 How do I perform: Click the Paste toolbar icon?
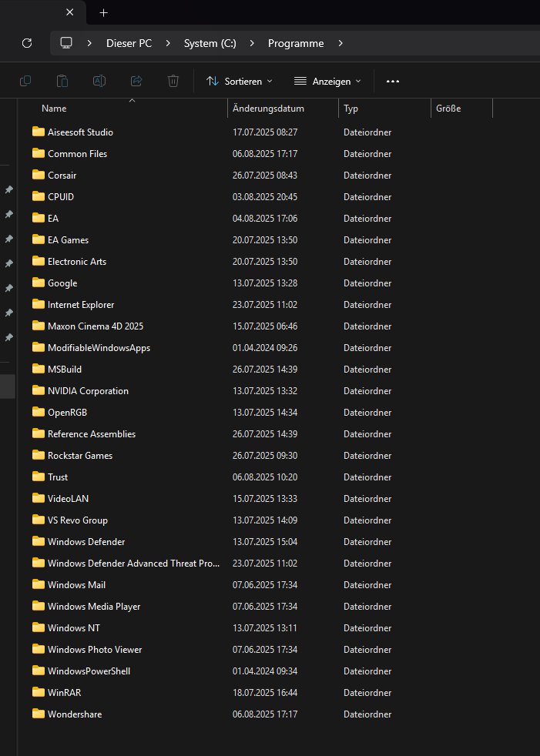(62, 81)
